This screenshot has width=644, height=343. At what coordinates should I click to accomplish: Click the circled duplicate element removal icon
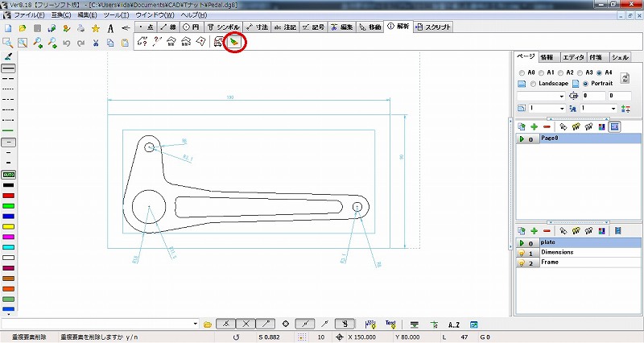233,42
